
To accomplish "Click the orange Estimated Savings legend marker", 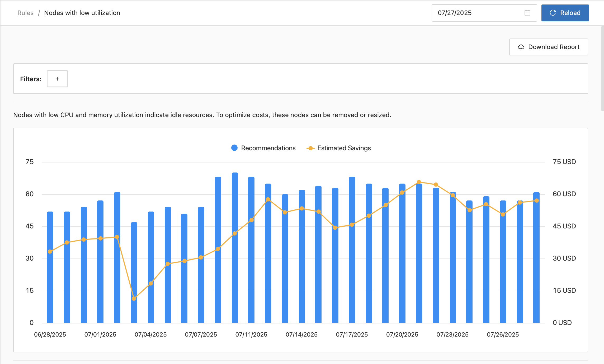I will click(x=310, y=148).
